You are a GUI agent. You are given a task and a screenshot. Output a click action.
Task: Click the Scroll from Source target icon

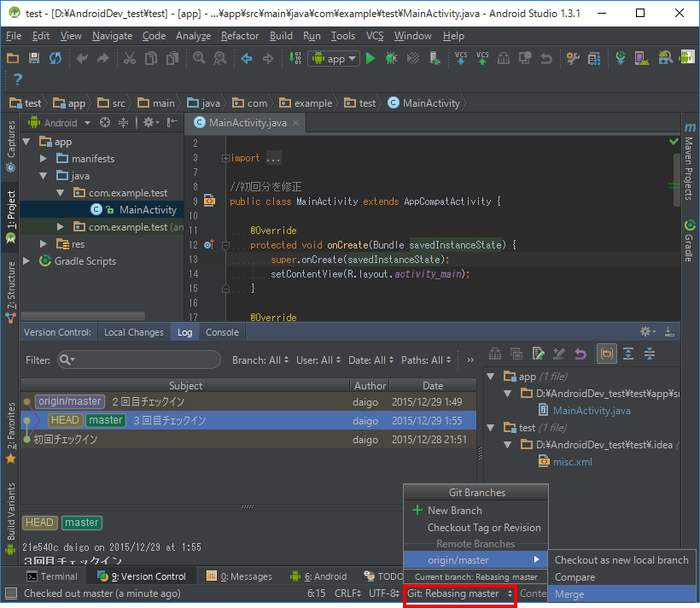[105, 122]
